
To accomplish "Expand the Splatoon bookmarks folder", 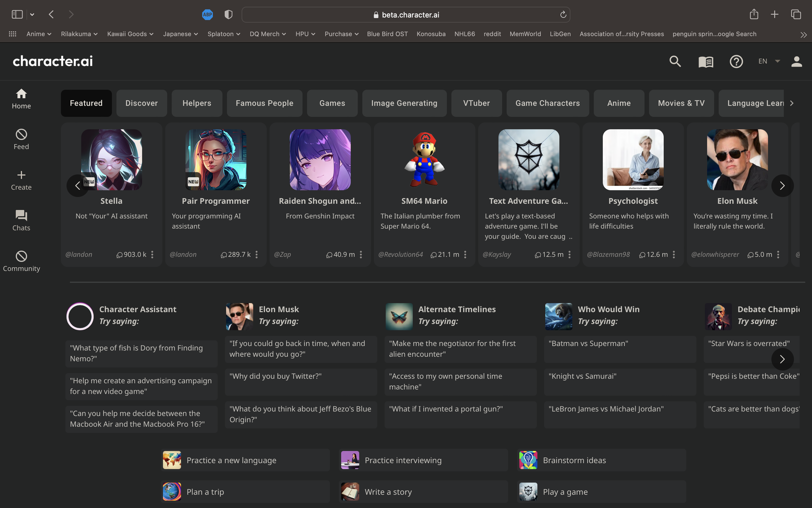I will (x=224, y=34).
